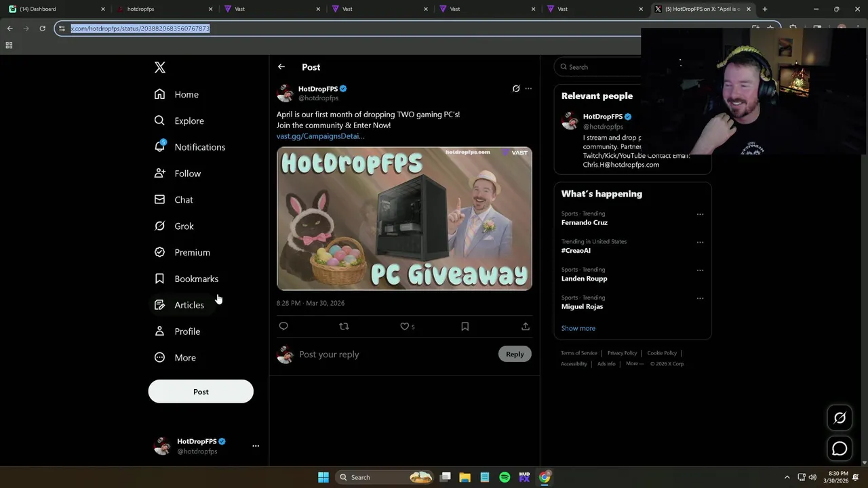
Task: Open the post's three-dot menu
Action: [x=528, y=89]
